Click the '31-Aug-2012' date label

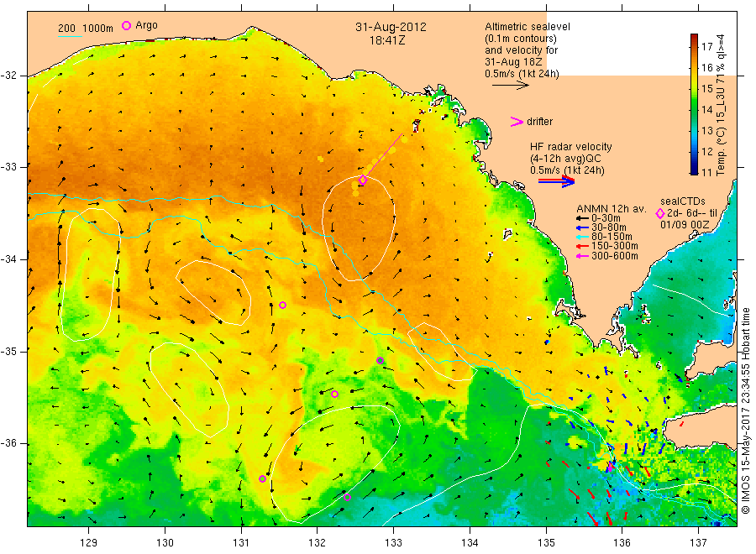(391, 27)
